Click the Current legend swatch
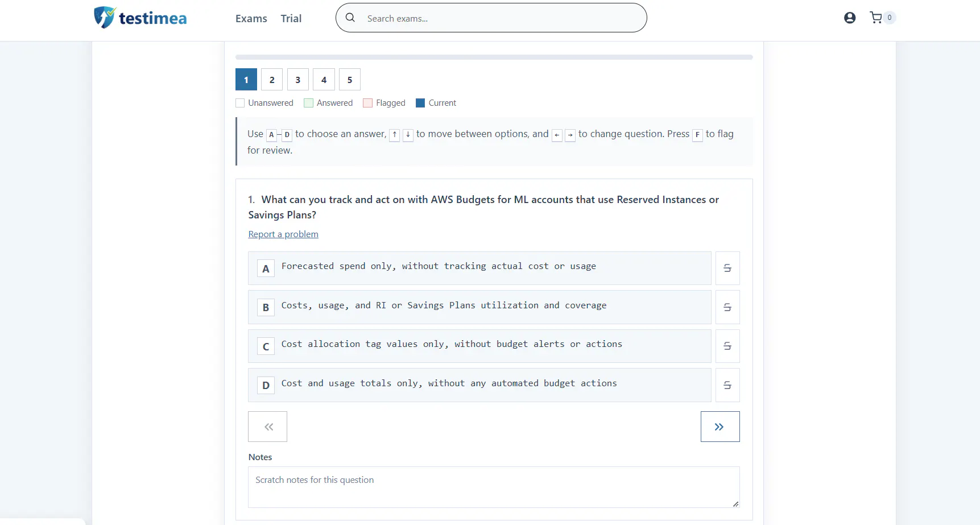Viewport: 980px width, 525px height. 420,103
